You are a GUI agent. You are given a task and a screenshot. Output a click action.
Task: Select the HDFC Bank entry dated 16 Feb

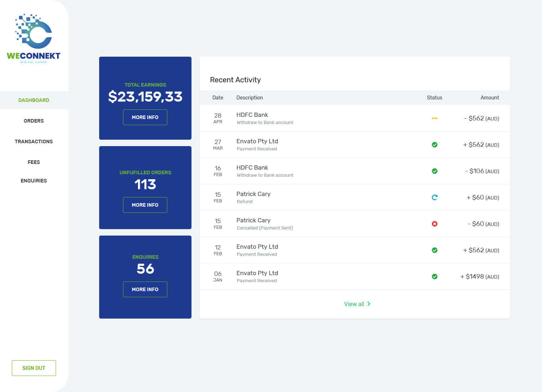(x=355, y=171)
